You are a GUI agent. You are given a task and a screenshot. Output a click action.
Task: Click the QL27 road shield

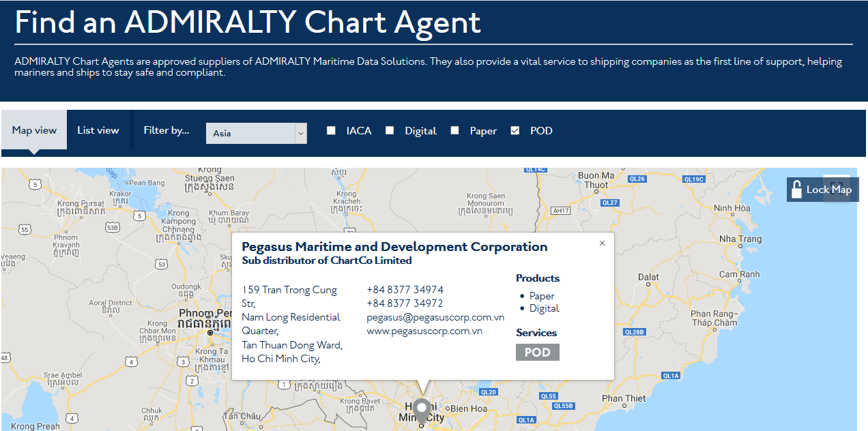click(x=609, y=203)
